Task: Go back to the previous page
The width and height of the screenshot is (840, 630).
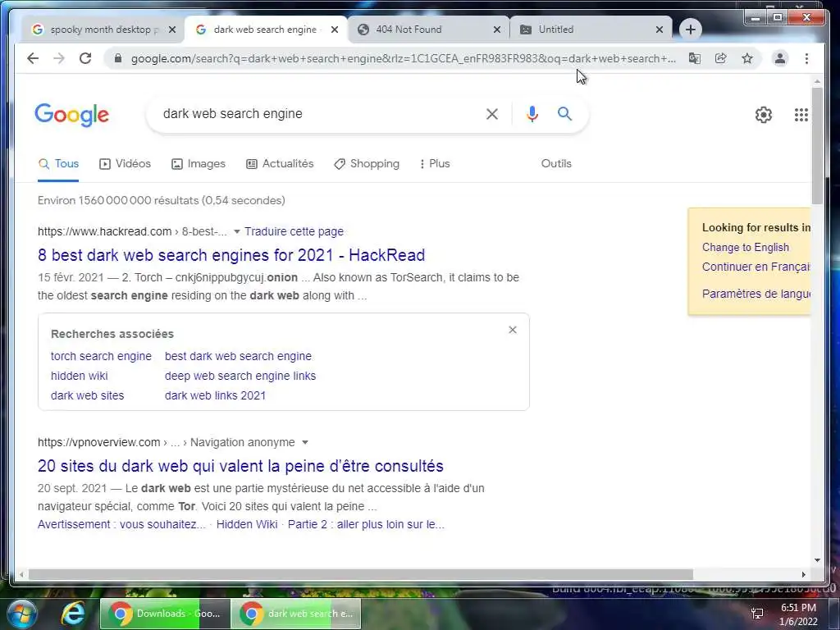Action: 33,58
